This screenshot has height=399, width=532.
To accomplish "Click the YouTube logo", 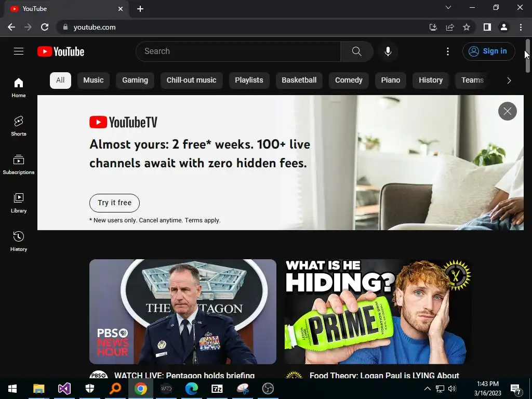I will (61, 51).
